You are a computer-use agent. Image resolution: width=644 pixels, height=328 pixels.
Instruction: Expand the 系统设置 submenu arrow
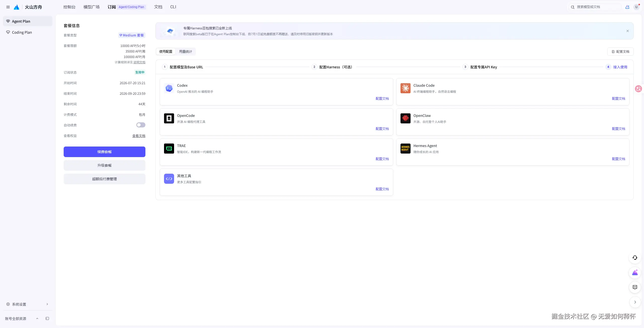click(47, 304)
